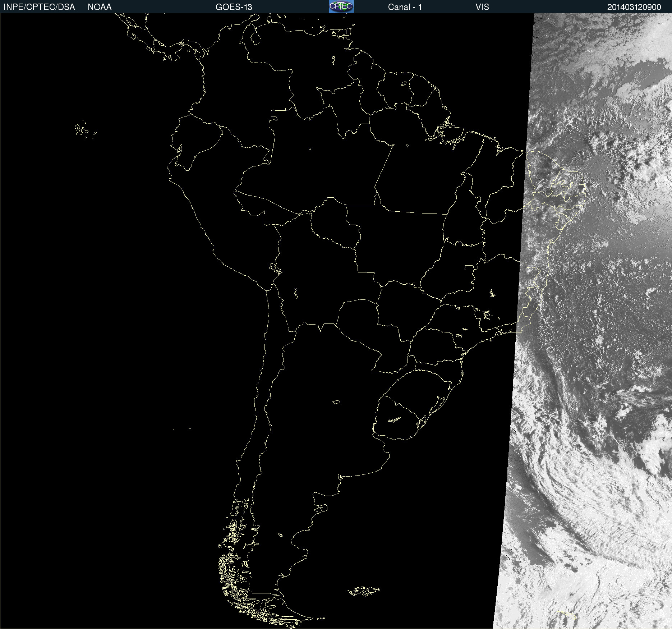Click the CPTEC logo in the header

[341, 6]
